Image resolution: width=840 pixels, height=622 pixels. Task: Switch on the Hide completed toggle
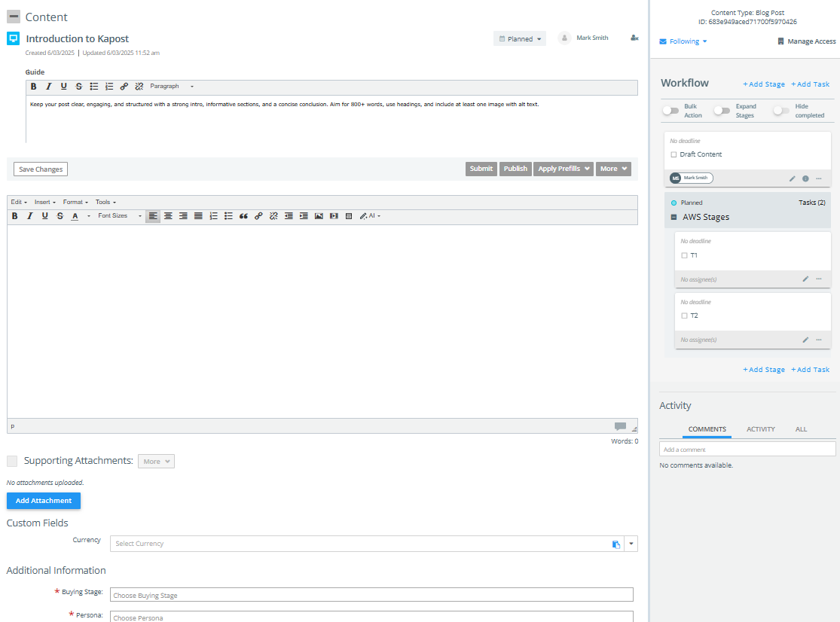(781, 111)
